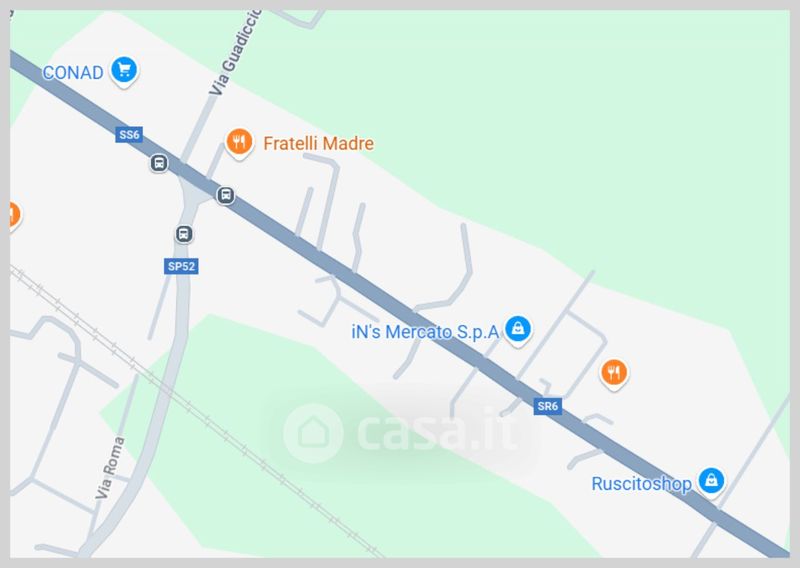Click the iN's Mercato S.p.A label
800x568 pixels.
pyautogui.click(x=425, y=332)
